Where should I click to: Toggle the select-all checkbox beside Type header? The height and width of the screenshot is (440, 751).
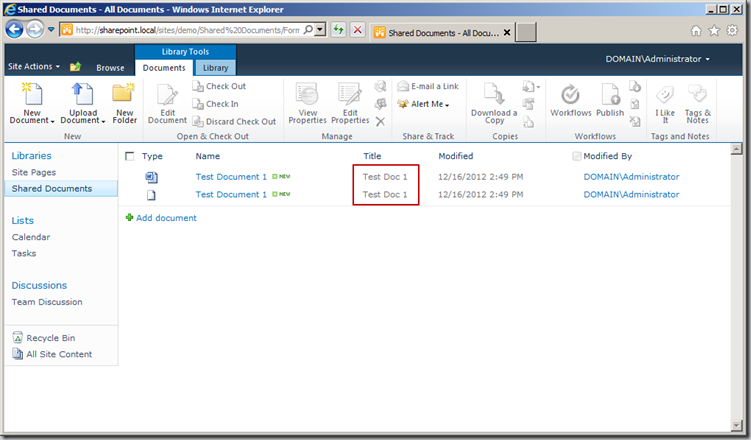pos(129,156)
